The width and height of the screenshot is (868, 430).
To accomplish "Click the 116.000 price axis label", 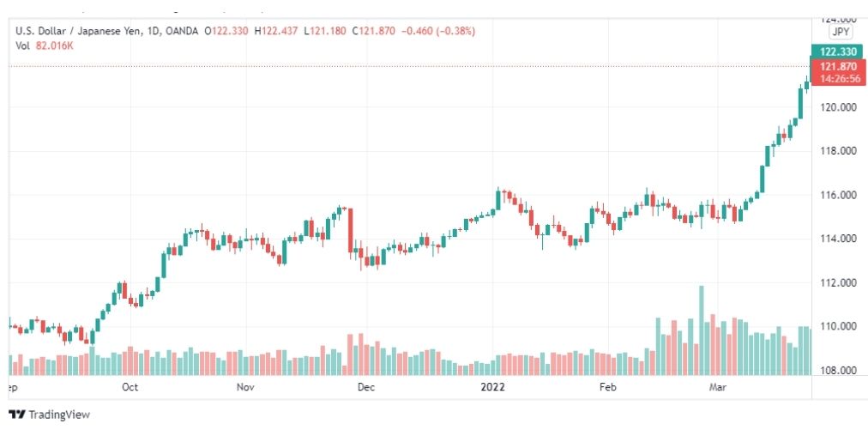I will pyautogui.click(x=838, y=195).
